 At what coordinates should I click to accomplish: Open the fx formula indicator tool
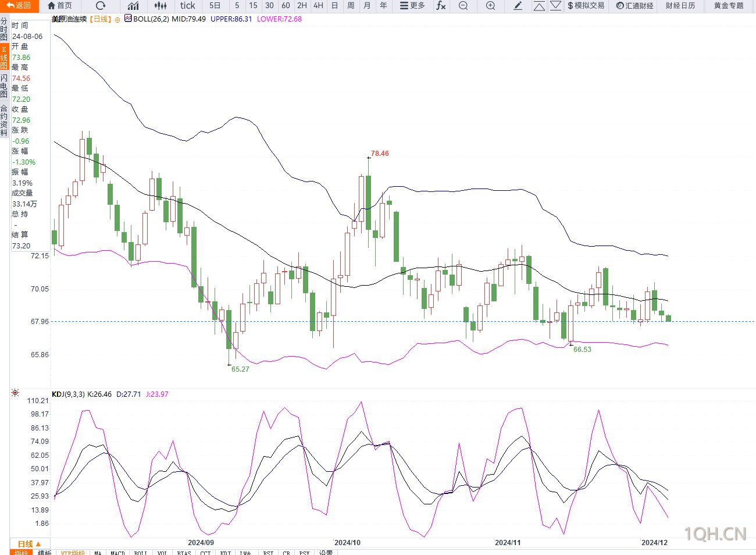(441, 6)
